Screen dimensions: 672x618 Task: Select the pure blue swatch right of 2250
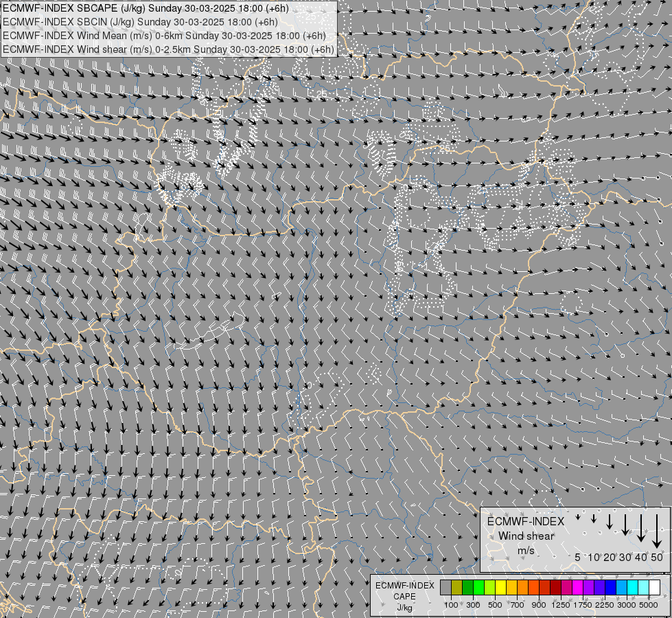610,587
